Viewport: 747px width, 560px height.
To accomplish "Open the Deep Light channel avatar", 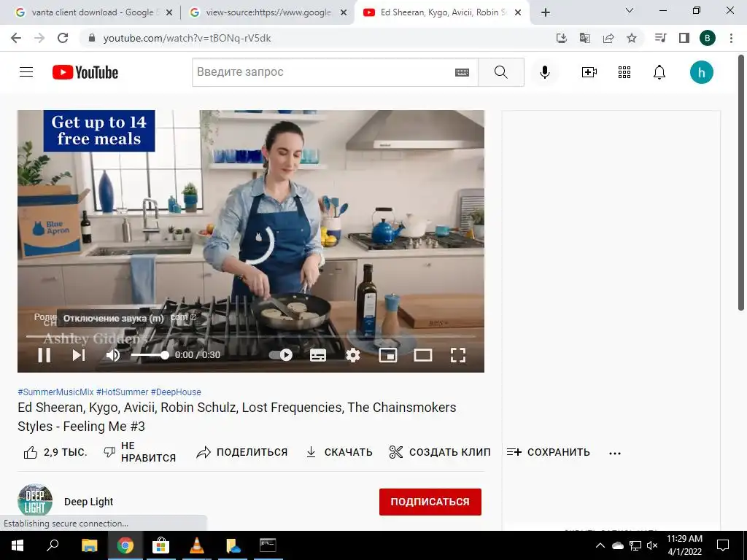I will [x=35, y=501].
